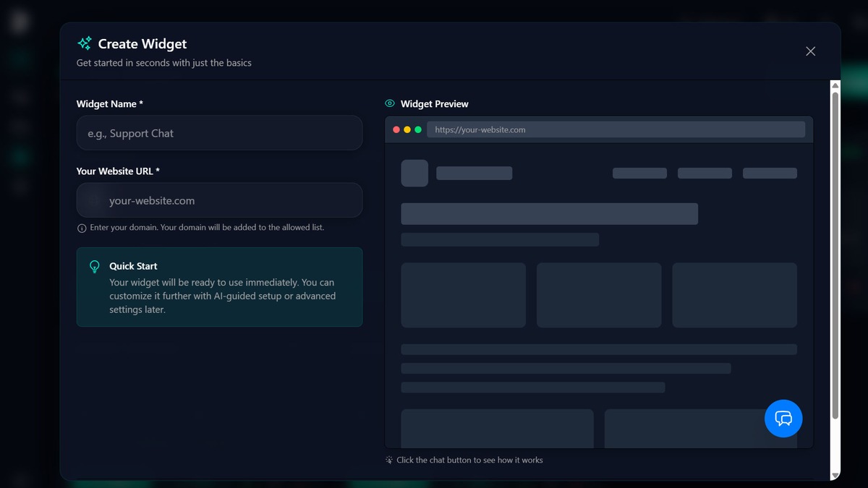The height and width of the screenshot is (488, 868).
Task: Click the yellow dot in preview browser
Action: point(407,130)
